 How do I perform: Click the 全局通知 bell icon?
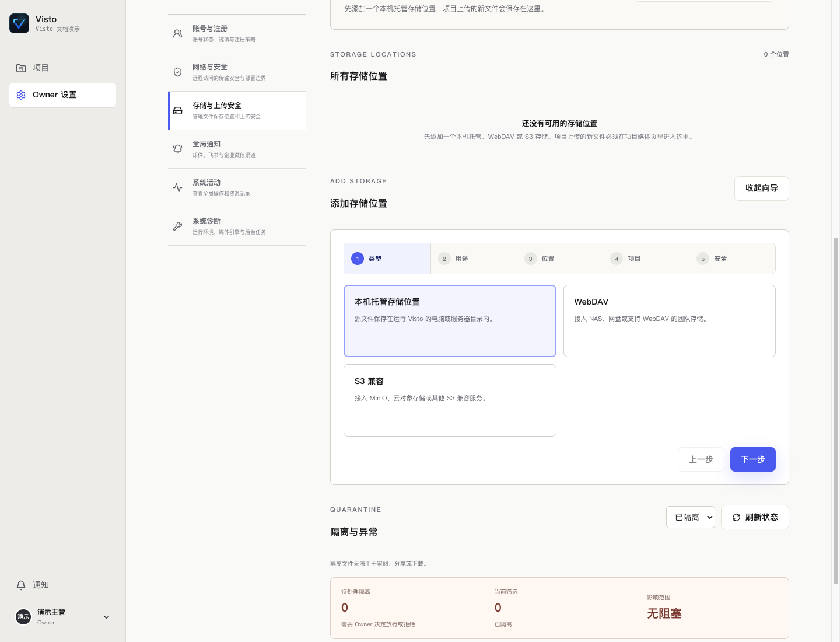point(178,149)
